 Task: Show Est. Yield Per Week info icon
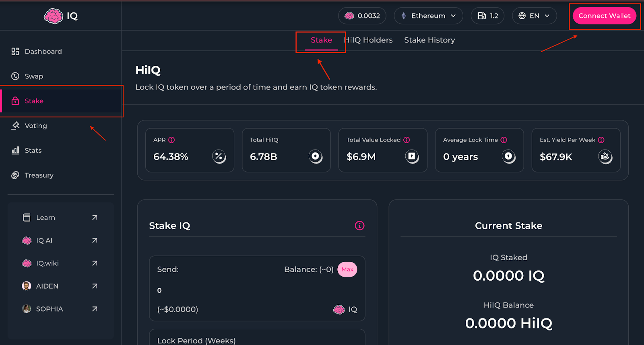(601, 140)
